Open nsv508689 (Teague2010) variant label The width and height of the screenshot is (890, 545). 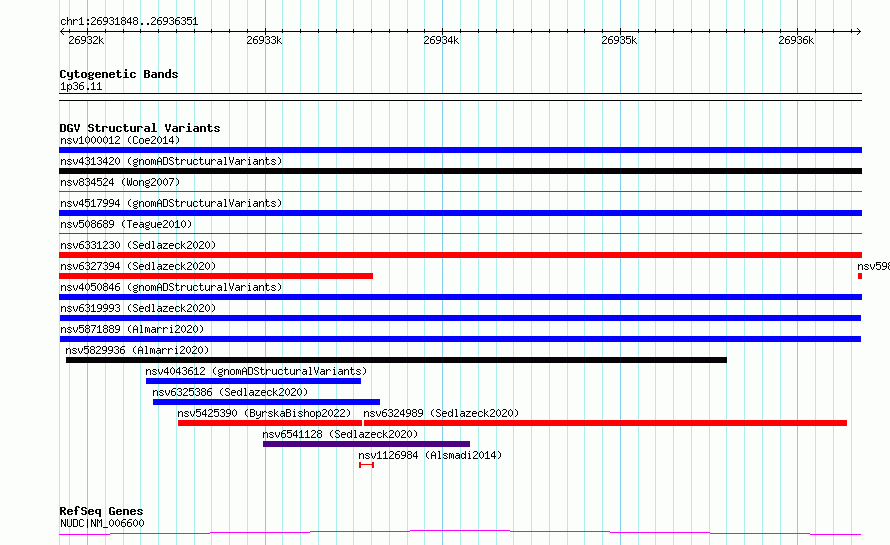(126, 224)
